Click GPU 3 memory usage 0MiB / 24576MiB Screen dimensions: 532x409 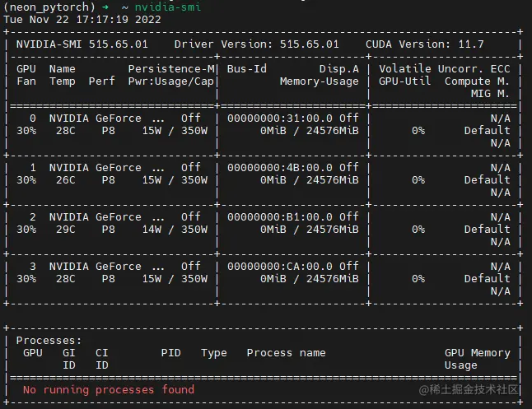(310, 279)
